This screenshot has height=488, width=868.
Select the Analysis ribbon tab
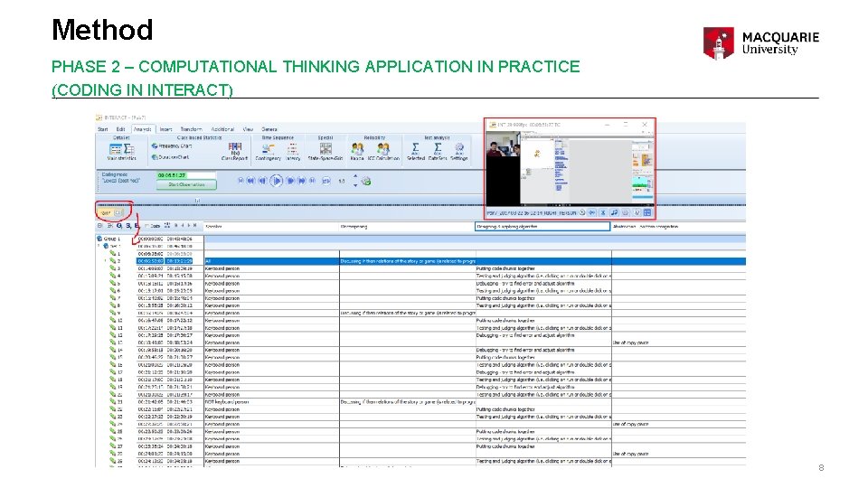142,129
